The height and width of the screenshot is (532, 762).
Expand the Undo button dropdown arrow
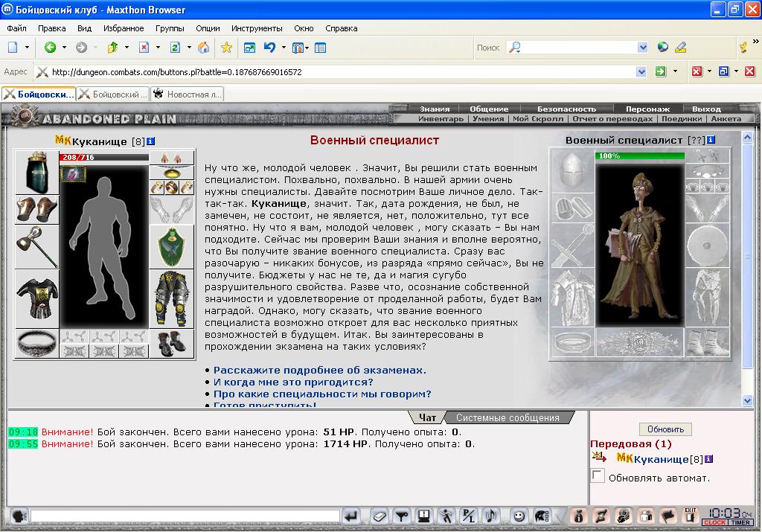point(284,47)
